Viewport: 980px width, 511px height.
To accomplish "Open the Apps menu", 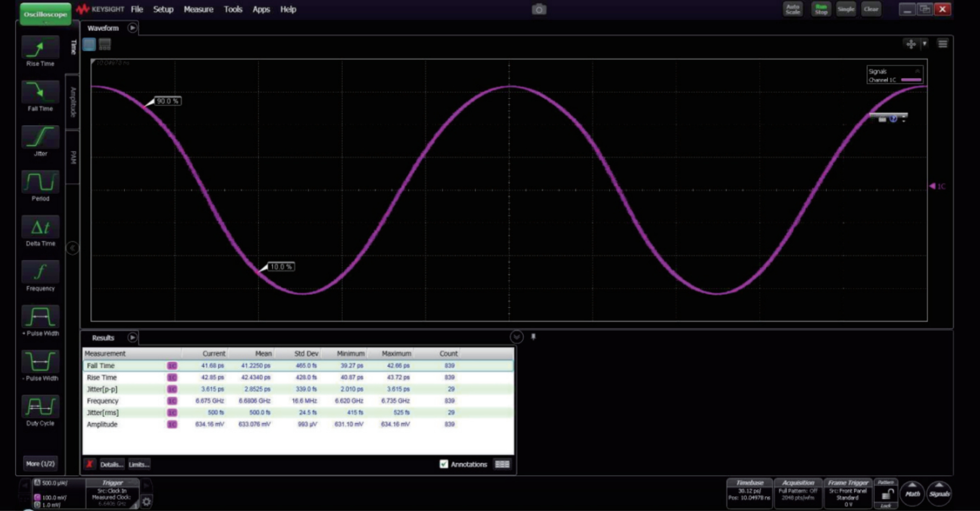I will [x=261, y=9].
